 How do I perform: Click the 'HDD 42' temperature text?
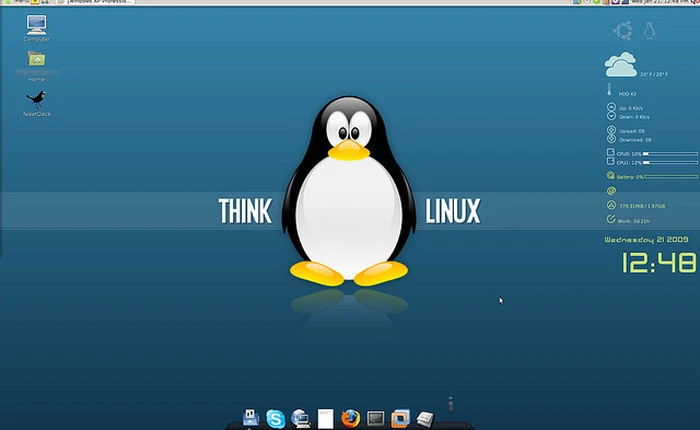point(627,94)
